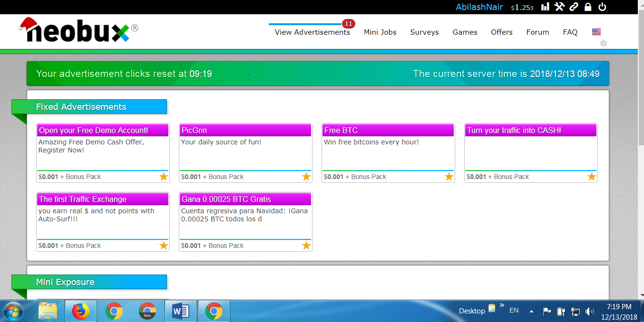
Task: Click the battery power tray icon
Action: (x=561, y=312)
